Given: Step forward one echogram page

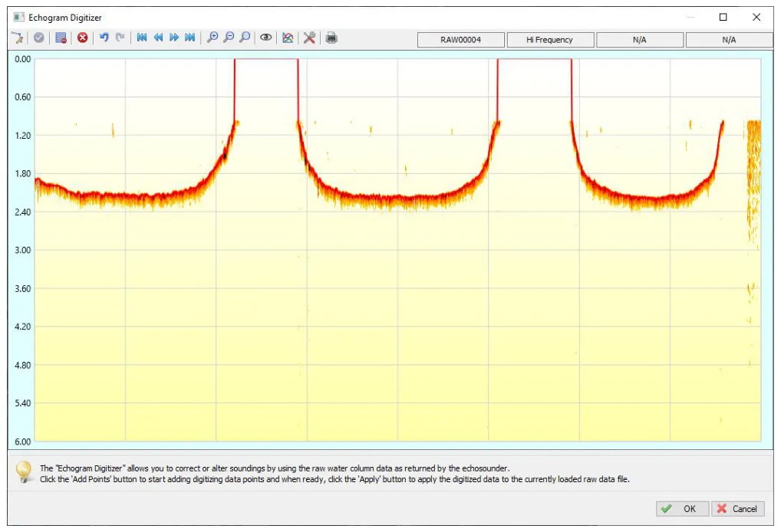Looking at the screenshot, I should [x=174, y=38].
